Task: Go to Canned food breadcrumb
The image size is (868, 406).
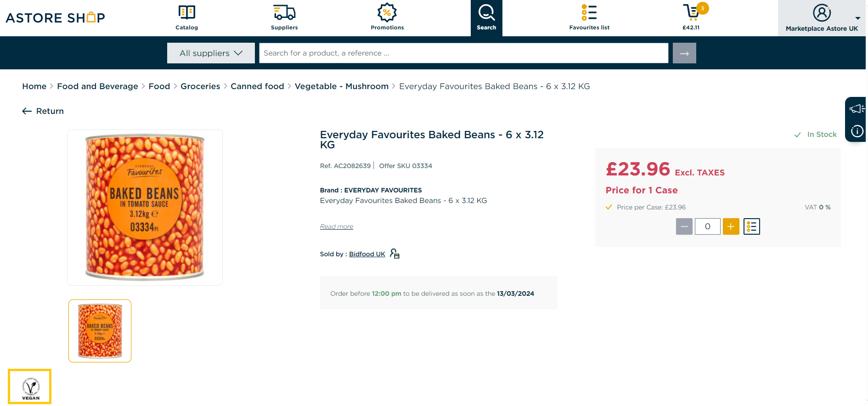Action: (257, 86)
